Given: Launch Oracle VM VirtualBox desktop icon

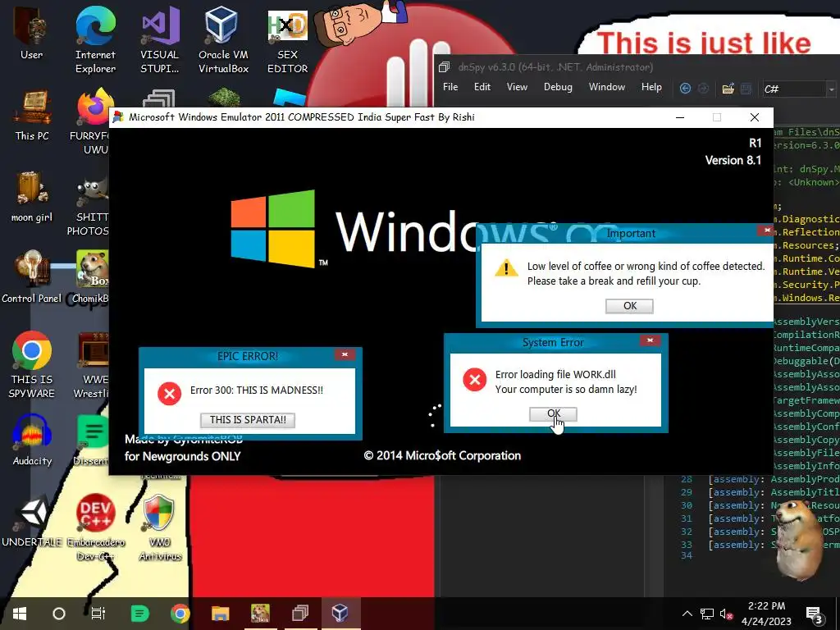Looking at the screenshot, I should pyautogui.click(x=223, y=39).
